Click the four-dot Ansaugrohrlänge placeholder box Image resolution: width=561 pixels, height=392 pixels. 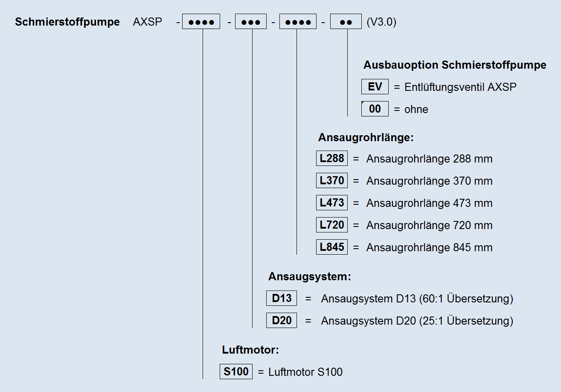click(x=298, y=22)
